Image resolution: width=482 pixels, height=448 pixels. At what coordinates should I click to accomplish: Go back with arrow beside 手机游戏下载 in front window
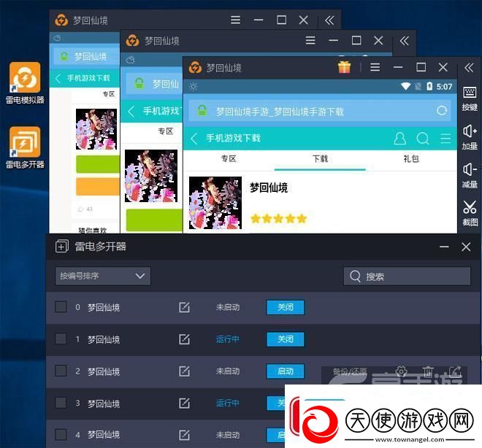point(194,139)
